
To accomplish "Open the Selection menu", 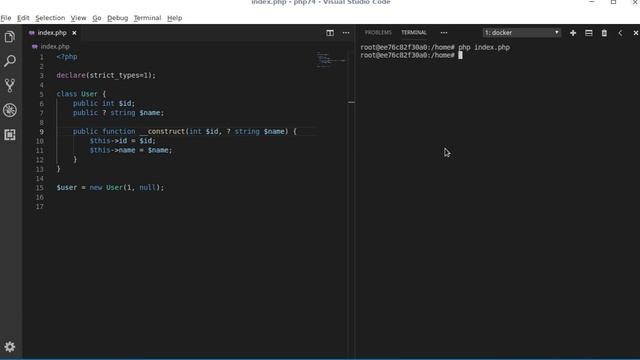I will point(50,18).
